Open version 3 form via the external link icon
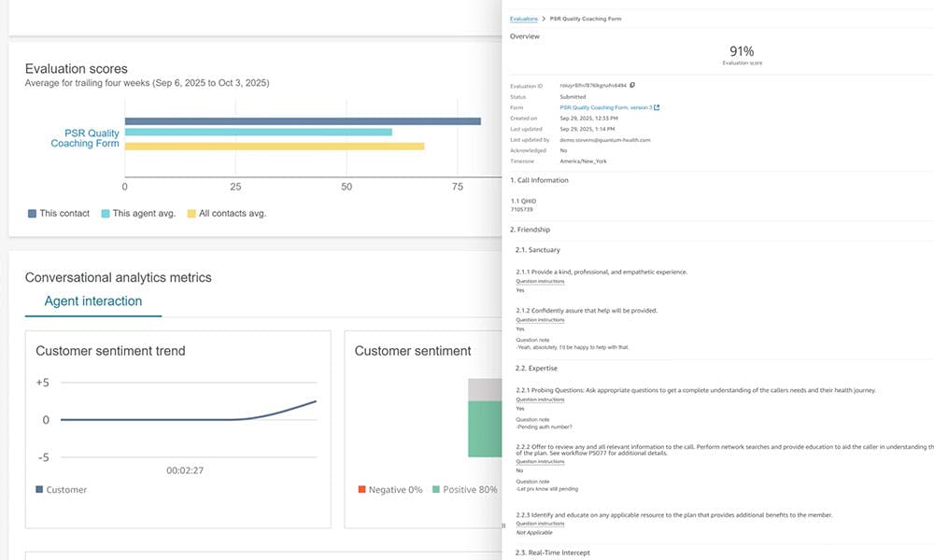Image resolution: width=934 pixels, height=560 pixels. [x=658, y=105]
